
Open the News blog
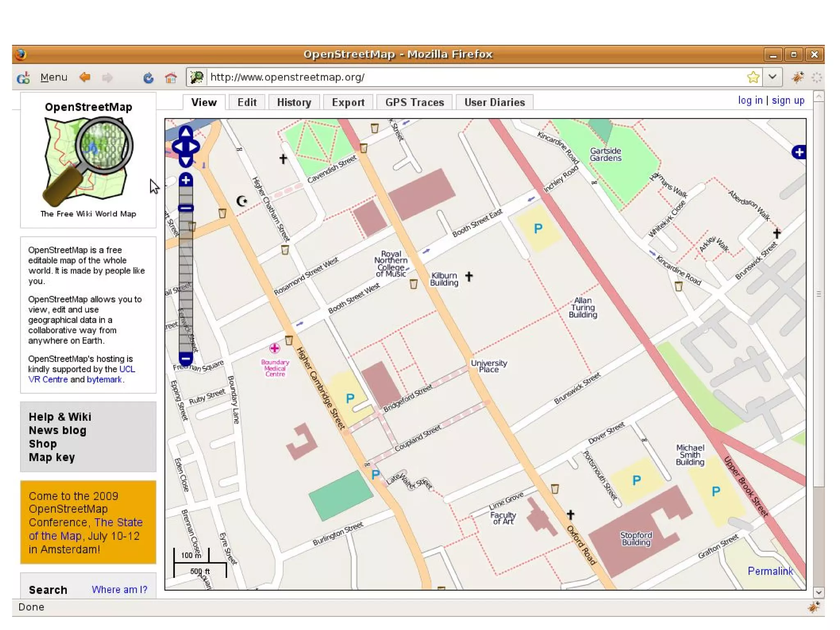pyautogui.click(x=57, y=431)
